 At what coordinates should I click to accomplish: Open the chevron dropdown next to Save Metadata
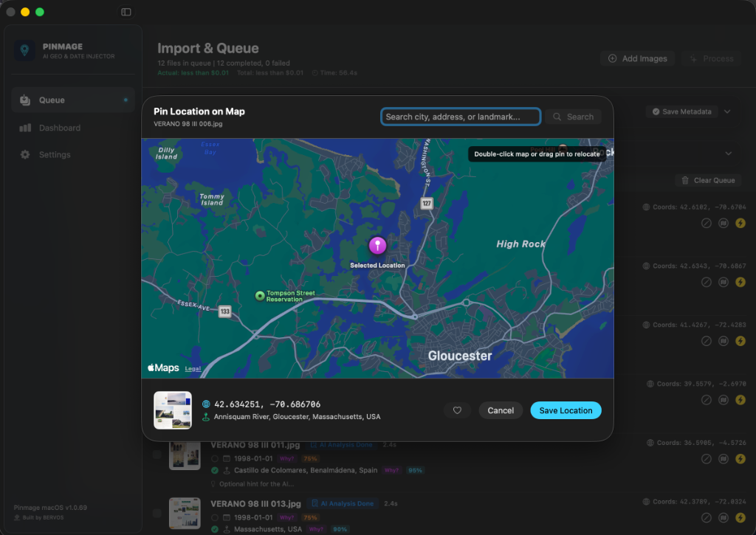[727, 111]
